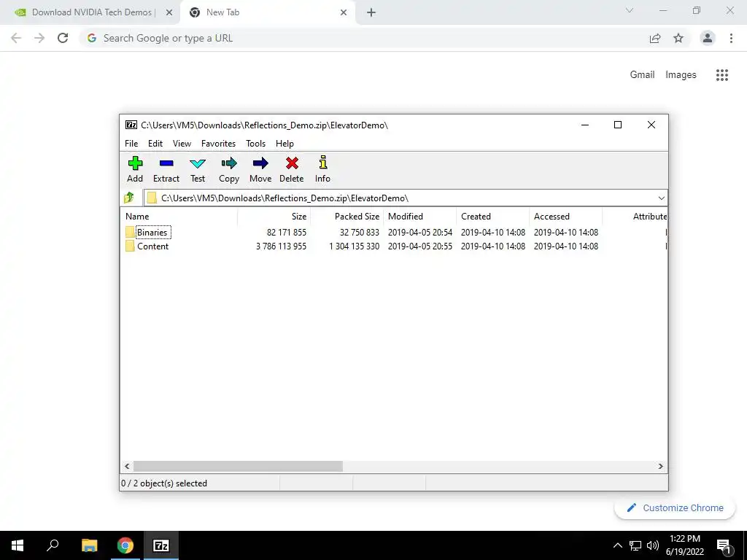Click modified date 2019-04-05 20:55

coord(419,246)
